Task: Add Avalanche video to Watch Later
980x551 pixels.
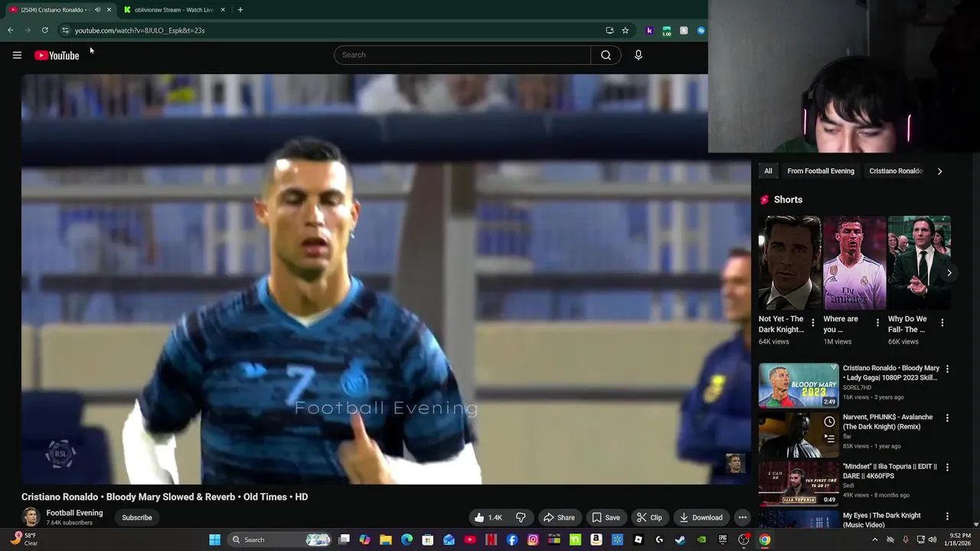Action: click(829, 422)
